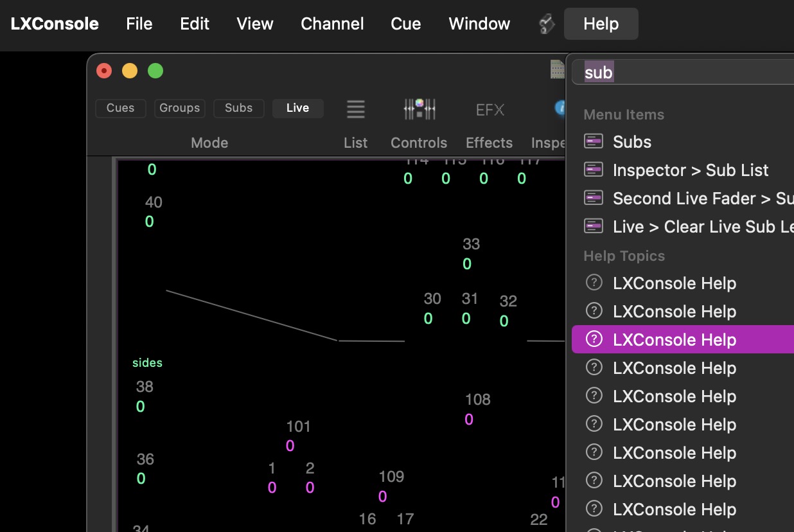794x532 pixels.
Task: Click the Subs menu item icon
Action: [594, 141]
